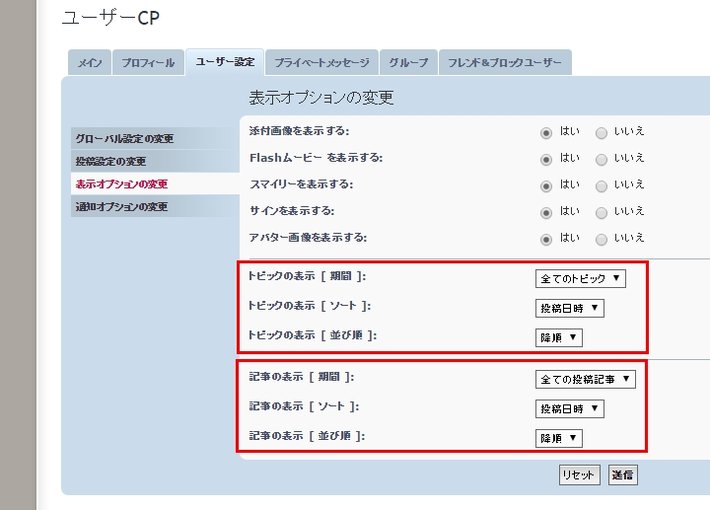Submit the form with the 送信 button
The height and width of the screenshot is (510, 710).
[x=622, y=475]
